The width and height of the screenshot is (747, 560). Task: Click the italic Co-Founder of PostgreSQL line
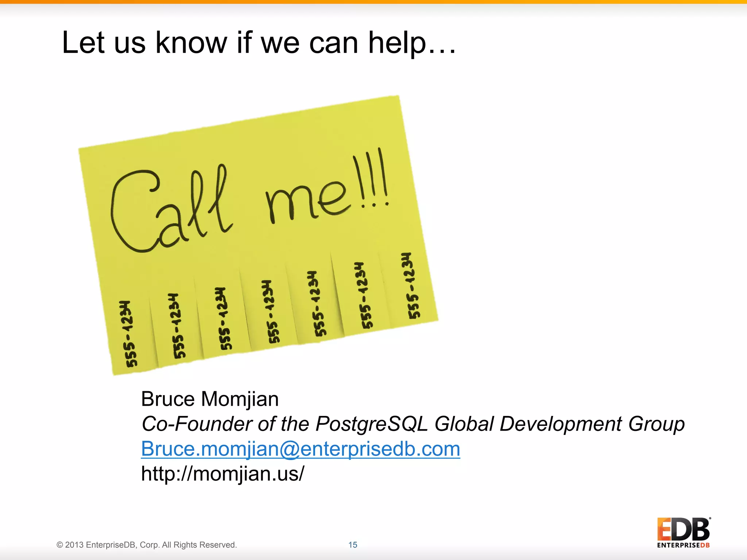413,424
